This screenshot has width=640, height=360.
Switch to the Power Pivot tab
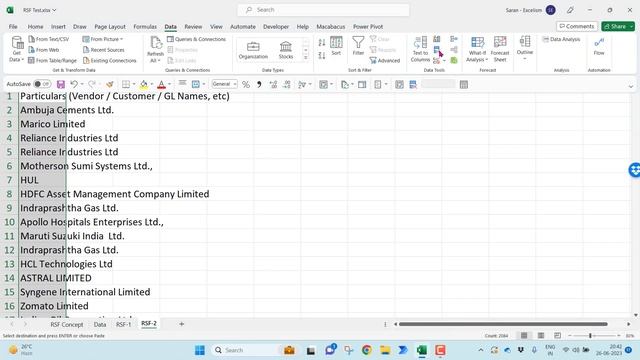pyautogui.click(x=368, y=27)
